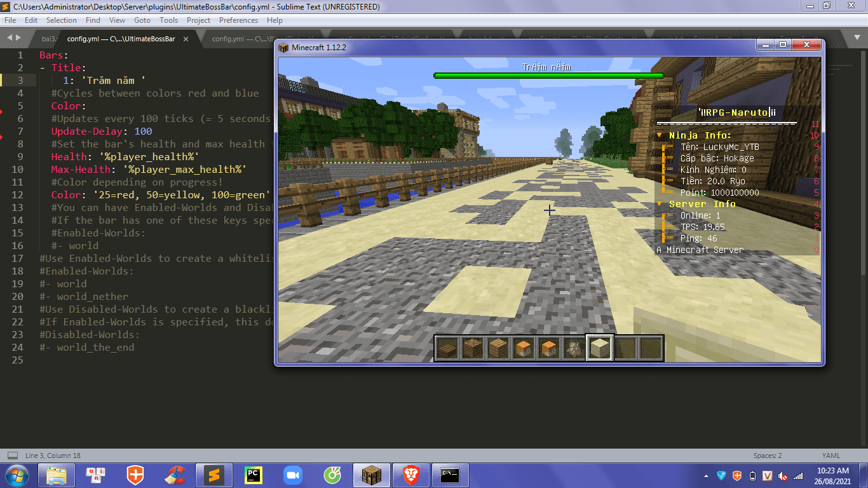
Task: Click the green boss bar in Minecraft
Action: tap(548, 76)
